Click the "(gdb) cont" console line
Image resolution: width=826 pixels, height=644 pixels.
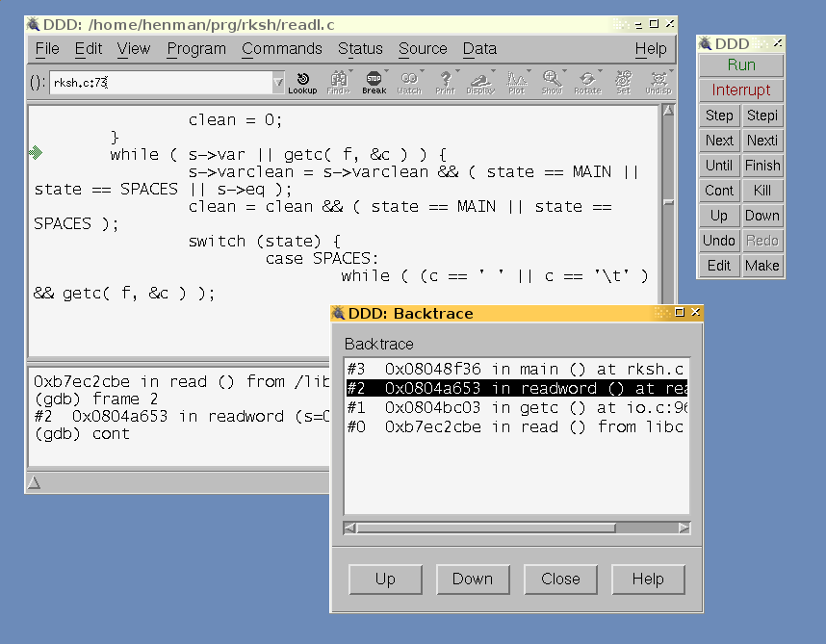(x=82, y=434)
